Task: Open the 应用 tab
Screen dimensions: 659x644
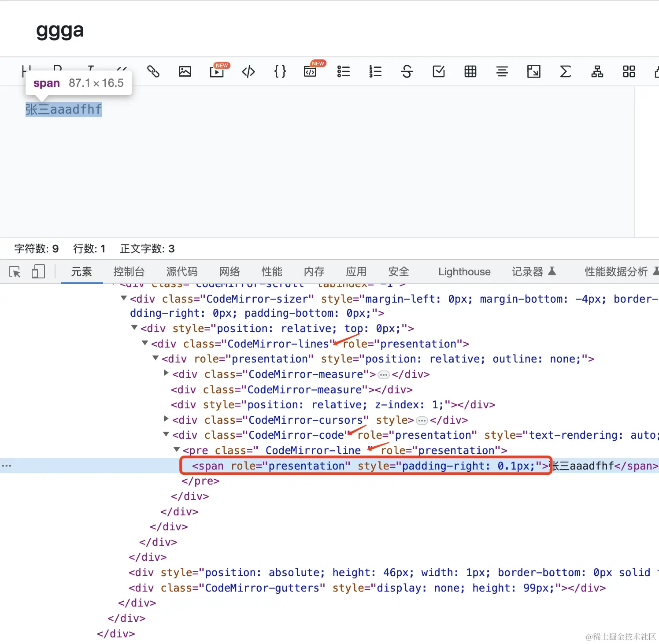Action: 356,272
